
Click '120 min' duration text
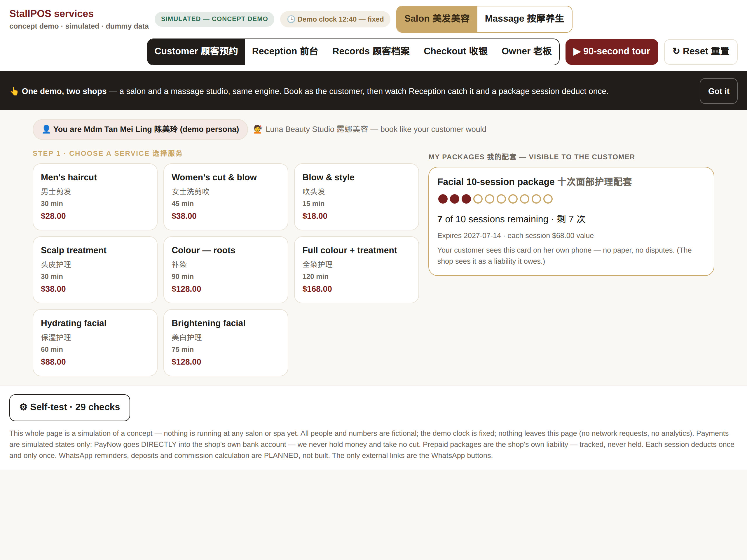(315, 276)
